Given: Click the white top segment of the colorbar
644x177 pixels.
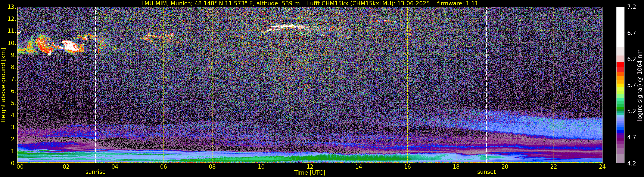Looking at the screenshot, I should 620,27.
